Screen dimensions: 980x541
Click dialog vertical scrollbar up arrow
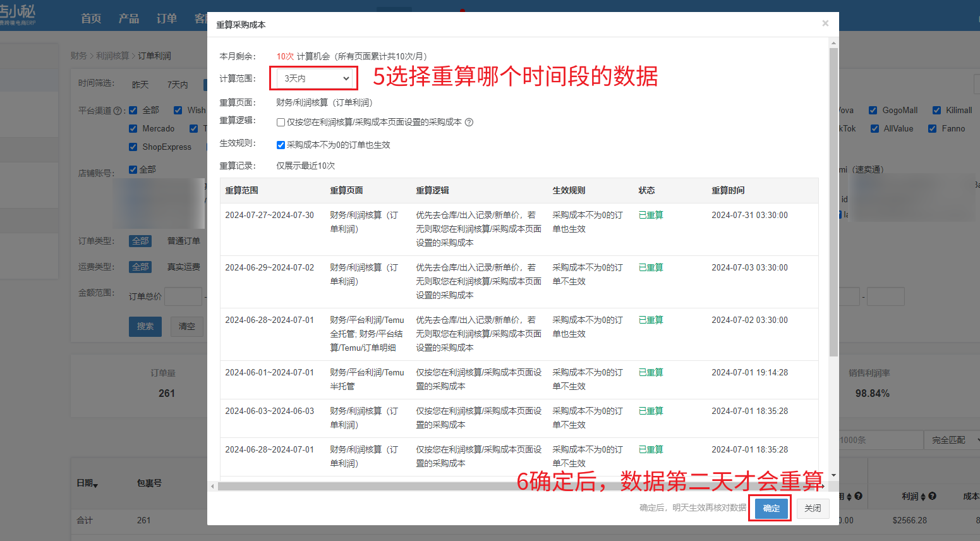[x=833, y=44]
